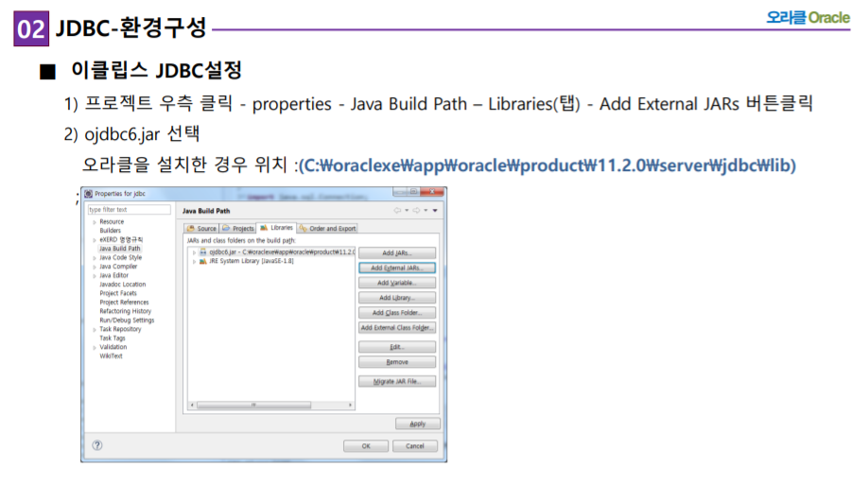Image resolution: width=868 pixels, height=484 pixels.
Task: Expand the Java Editor node
Action: coord(95,275)
